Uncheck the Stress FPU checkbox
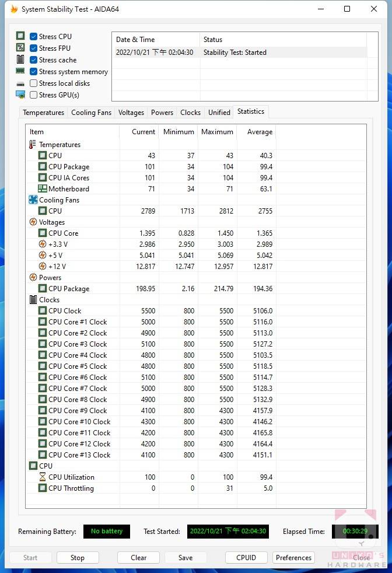The image size is (392, 573). coord(33,48)
